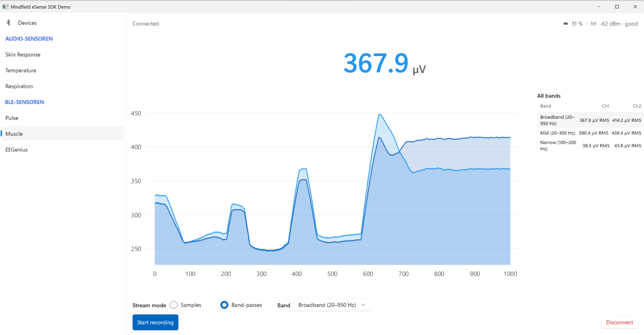The image size is (644, 335).
Task: Open the Devices page
Action: click(x=62, y=23)
